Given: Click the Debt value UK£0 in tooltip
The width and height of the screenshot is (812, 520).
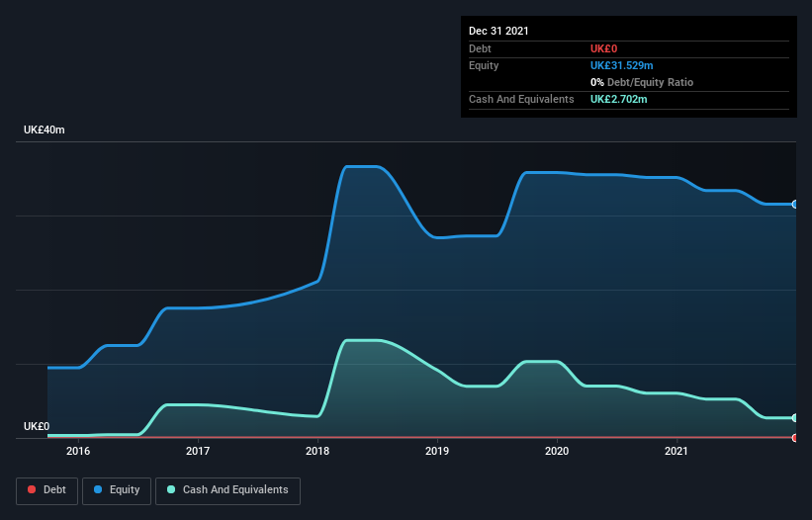Looking at the screenshot, I should (x=604, y=48).
